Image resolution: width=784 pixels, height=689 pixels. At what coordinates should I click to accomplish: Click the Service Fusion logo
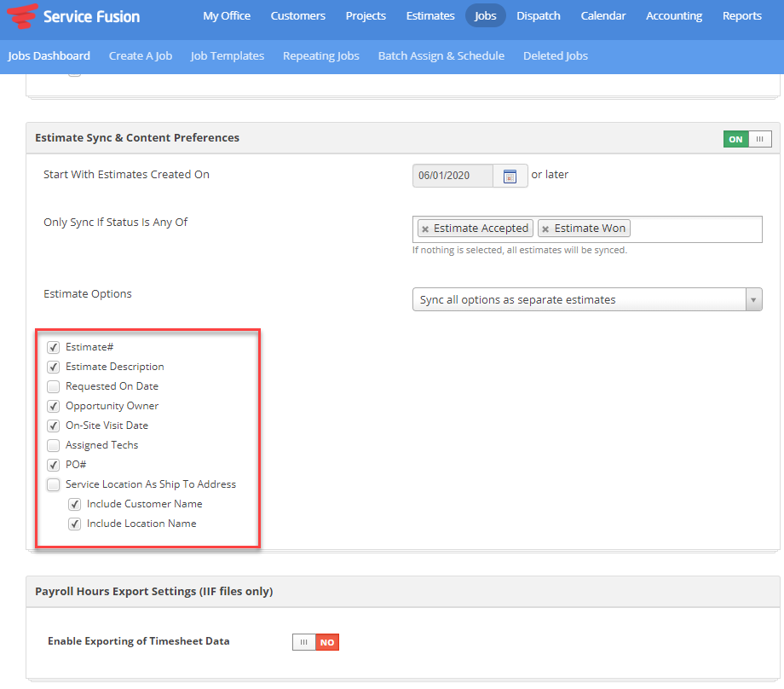point(74,16)
